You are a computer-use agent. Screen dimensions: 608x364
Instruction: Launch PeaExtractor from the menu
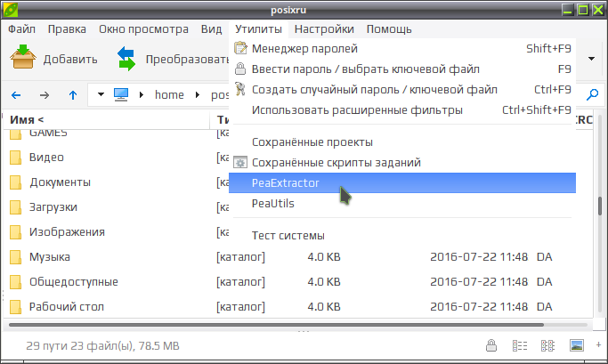point(402,183)
